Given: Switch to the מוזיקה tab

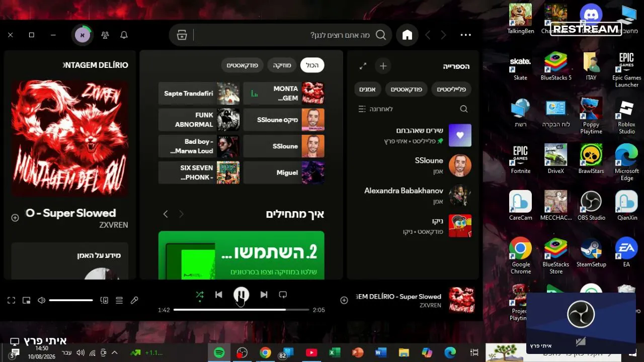Looking at the screenshot, I should pos(282,65).
